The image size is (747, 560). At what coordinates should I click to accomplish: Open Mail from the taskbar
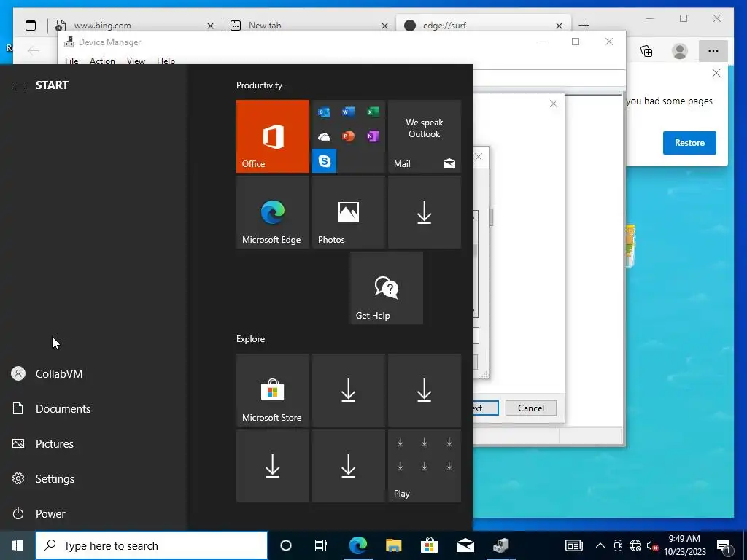point(465,545)
